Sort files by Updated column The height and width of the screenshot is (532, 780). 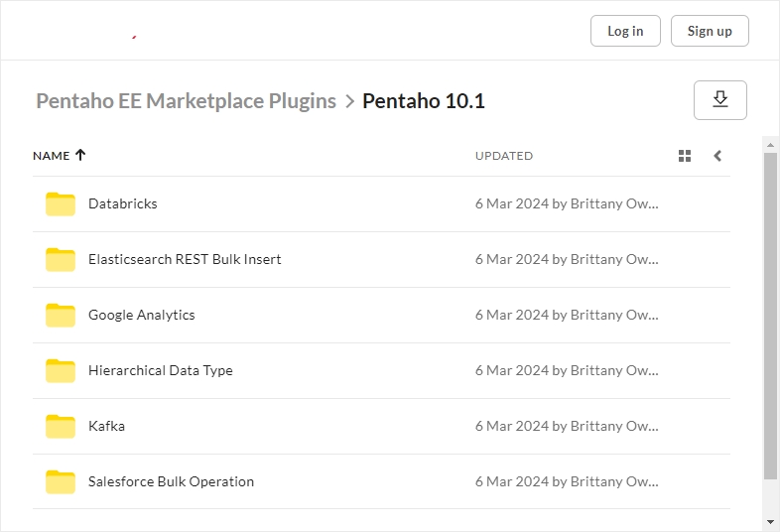(503, 156)
